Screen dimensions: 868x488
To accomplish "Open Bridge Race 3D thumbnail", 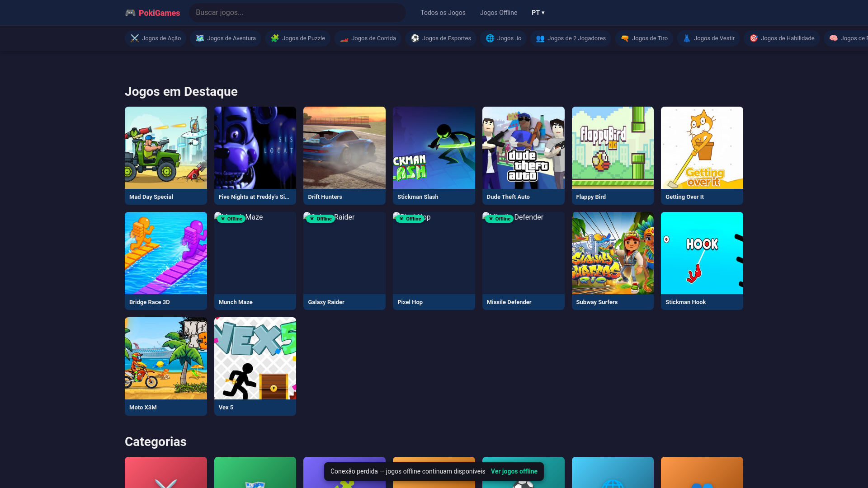I will pyautogui.click(x=166, y=253).
